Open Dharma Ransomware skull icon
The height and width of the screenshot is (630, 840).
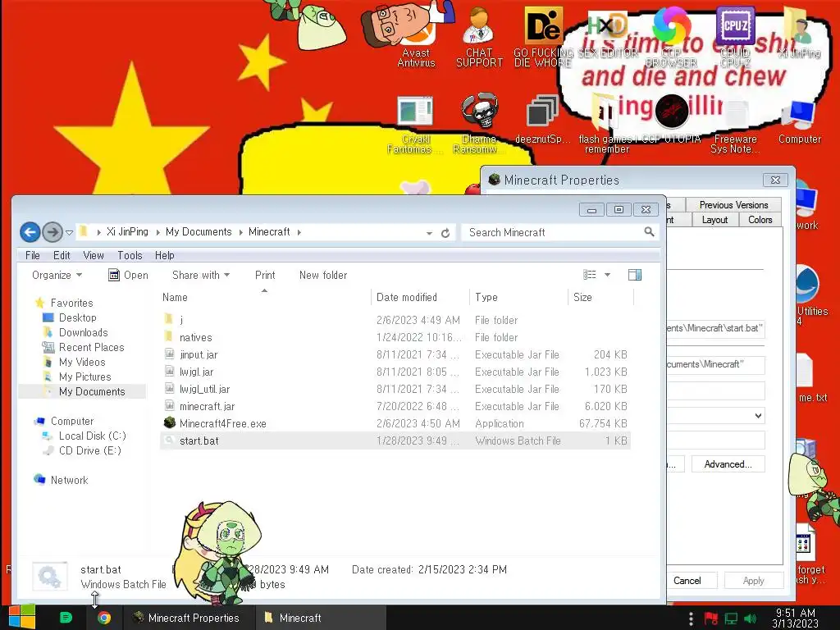(479, 125)
